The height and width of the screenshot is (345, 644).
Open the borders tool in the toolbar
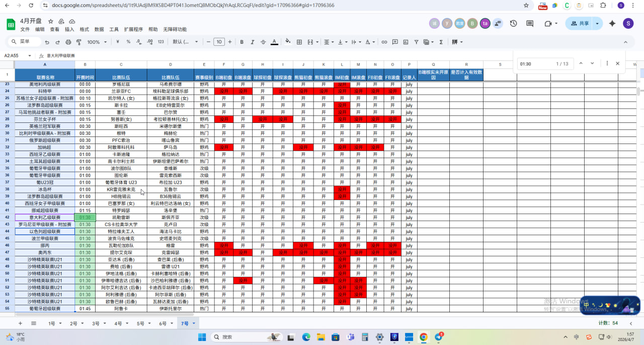(299, 42)
